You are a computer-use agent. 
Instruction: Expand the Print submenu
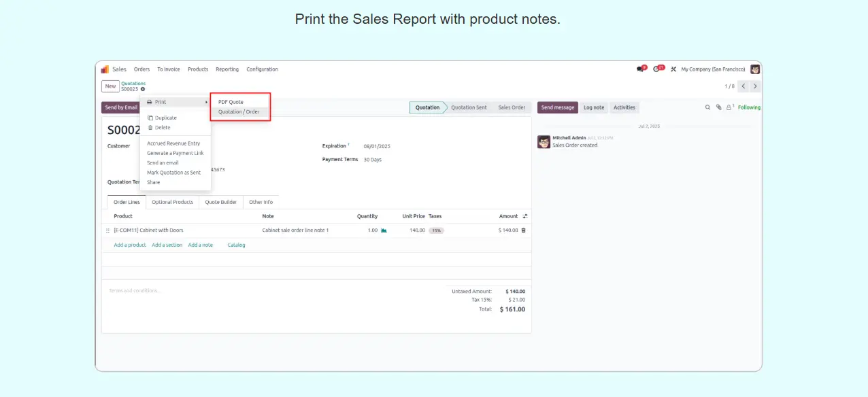point(176,102)
